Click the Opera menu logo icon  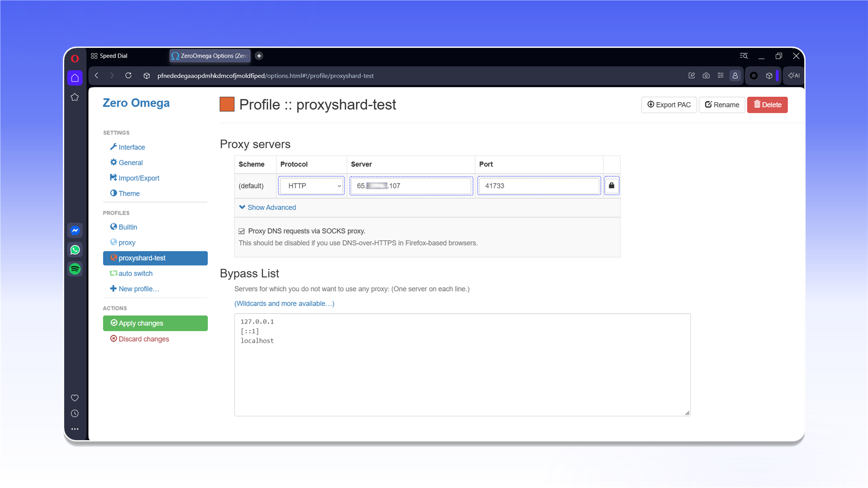pos(75,58)
